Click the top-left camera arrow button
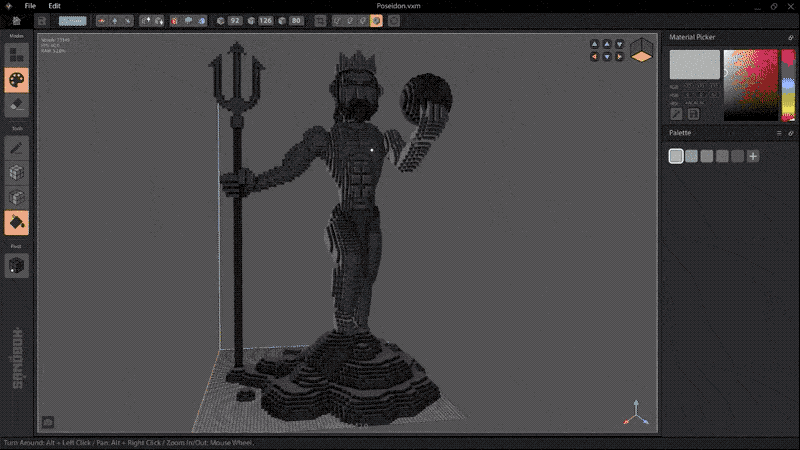The width and height of the screenshot is (800, 450). coord(594,44)
